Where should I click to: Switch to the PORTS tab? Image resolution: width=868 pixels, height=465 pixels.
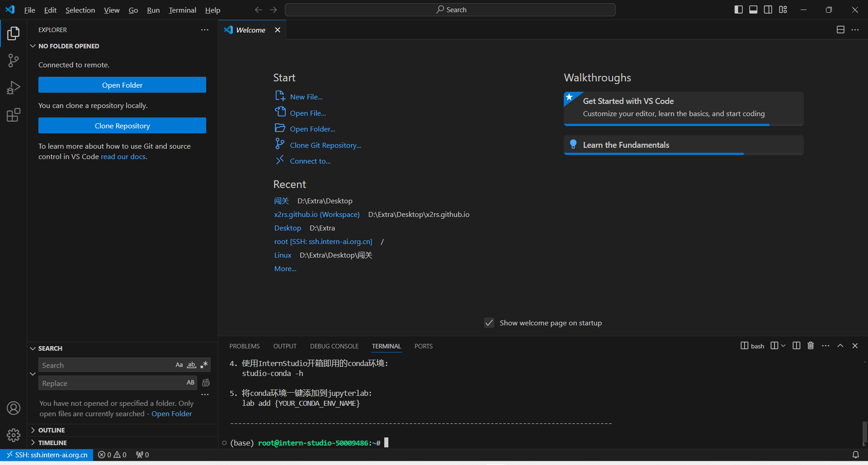[424, 346]
